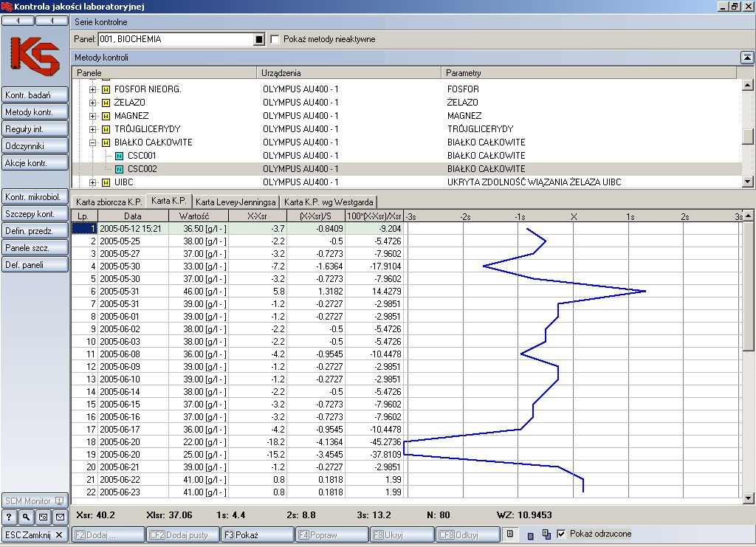Image resolution: width=756 pixels, height=547 pixels.
Task: Click the cyan icon beside CSC001
Action: pos(119,156)
